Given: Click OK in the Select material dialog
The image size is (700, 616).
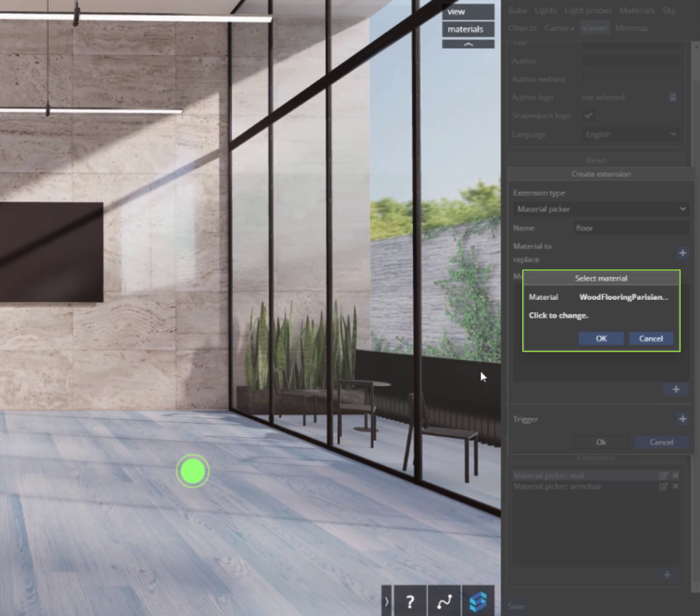Looking at the screenshot, I should tap(600, 338).
